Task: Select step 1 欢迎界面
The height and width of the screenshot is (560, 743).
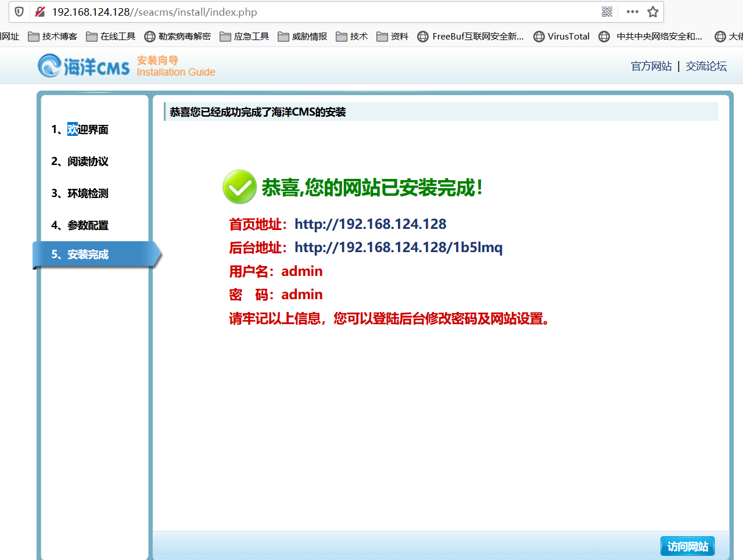Action: pos(80,129)
